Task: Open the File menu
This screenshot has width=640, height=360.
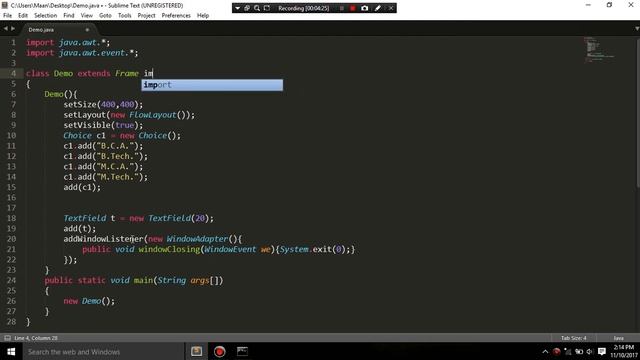Action: pos(7,16)
